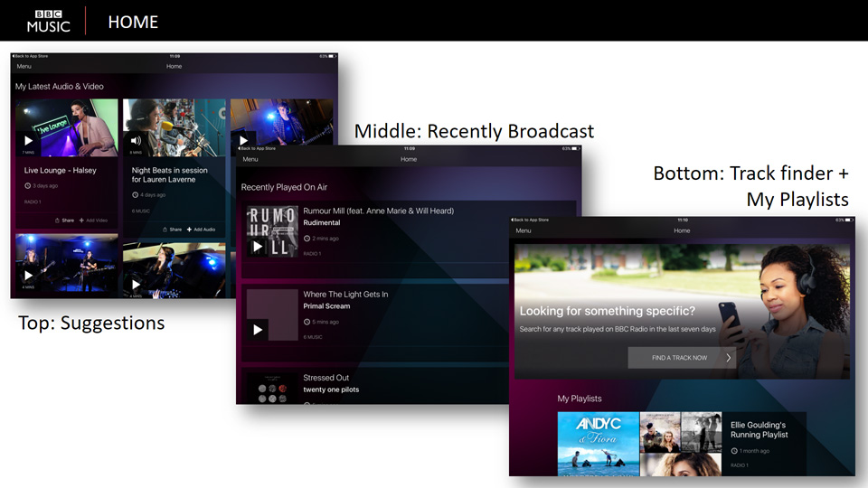Add Audio for Night Beats in session
Viewport: 868px width, 488px height.
click(201, 229)
